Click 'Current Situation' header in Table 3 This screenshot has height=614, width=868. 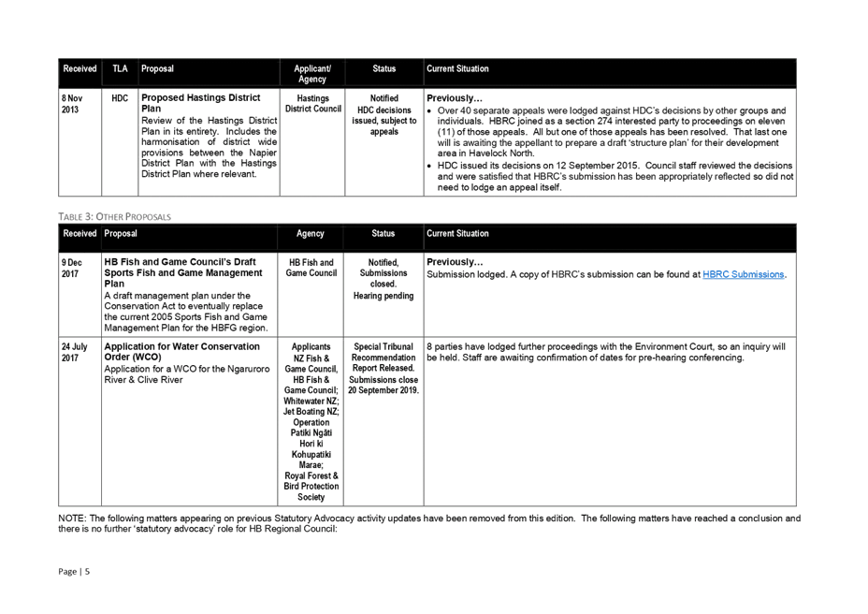point(457,233)
